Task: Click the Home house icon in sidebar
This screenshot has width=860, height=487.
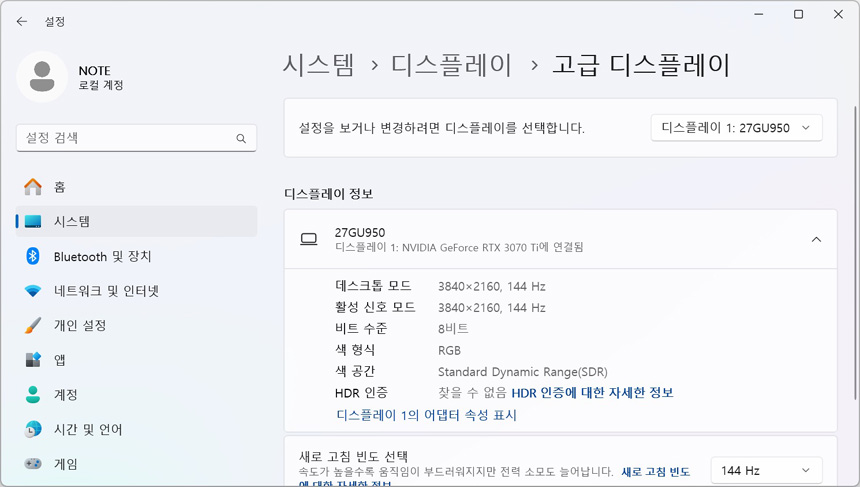Action: click(x=33, y=187)
